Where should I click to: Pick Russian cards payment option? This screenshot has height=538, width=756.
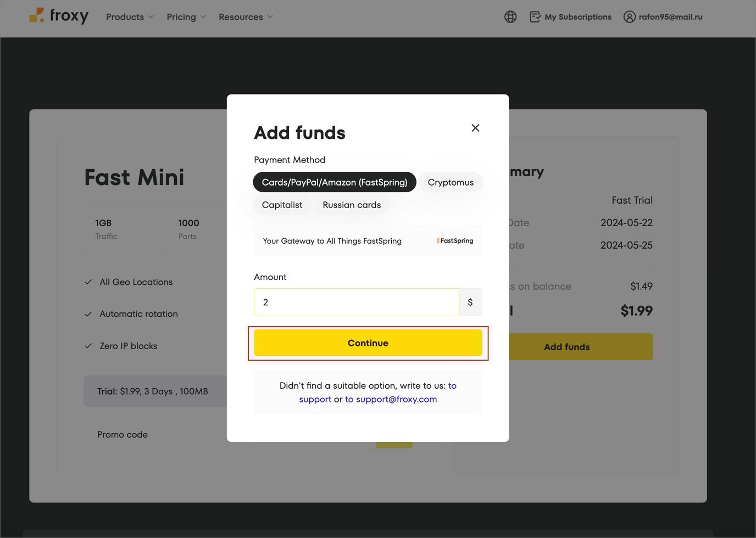(x=352, y=205)
